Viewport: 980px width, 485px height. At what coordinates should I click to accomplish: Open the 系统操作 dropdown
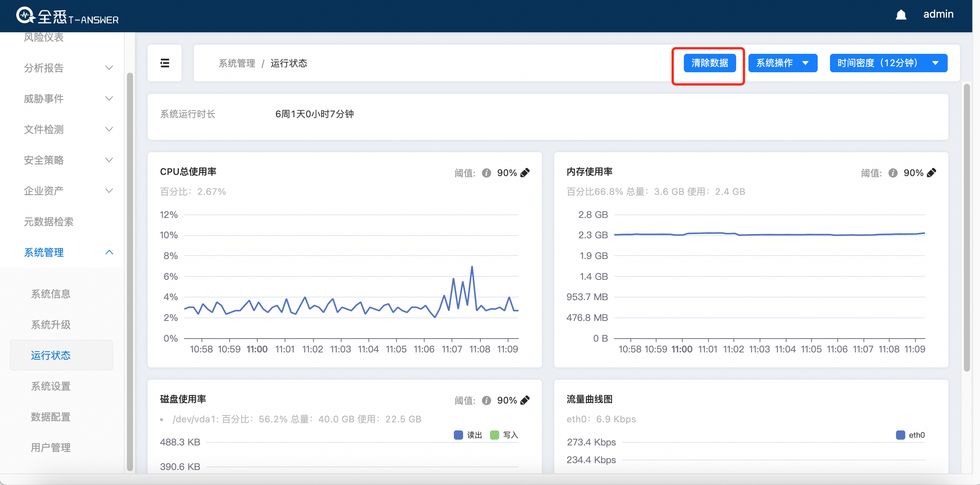click(x=783, y=63)
